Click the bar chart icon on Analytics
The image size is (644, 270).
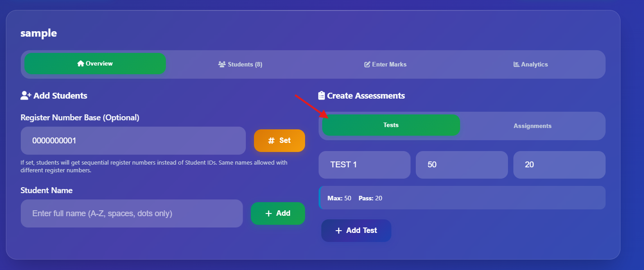coord(516,64)
